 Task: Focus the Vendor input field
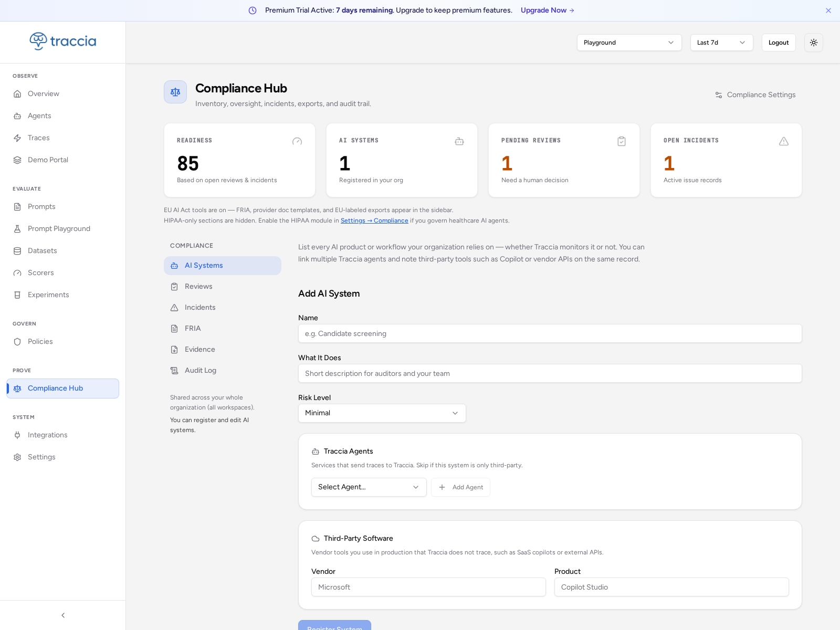point(428,587)
